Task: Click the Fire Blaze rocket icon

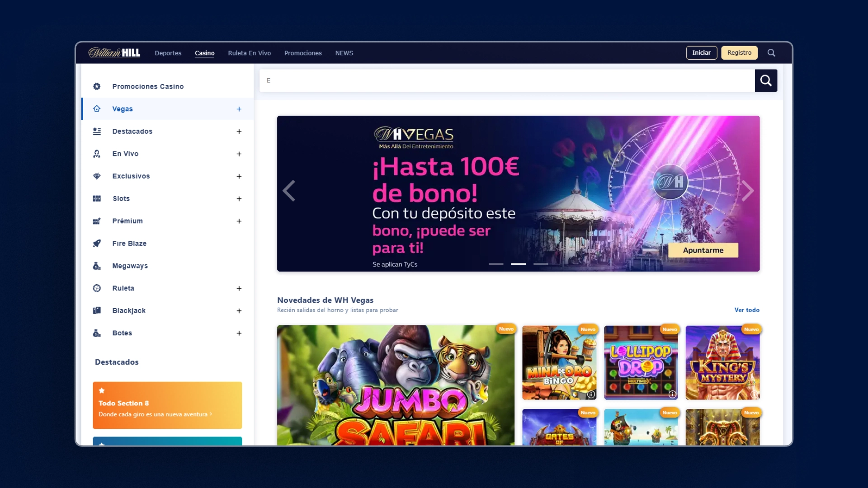Action: coord(97,243)
